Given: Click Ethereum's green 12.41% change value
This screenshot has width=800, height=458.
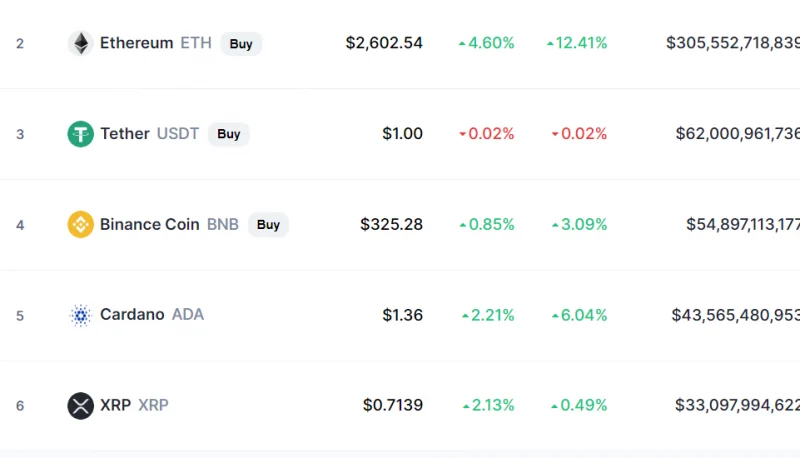Looking at the screenshot, I should point(577,43).
